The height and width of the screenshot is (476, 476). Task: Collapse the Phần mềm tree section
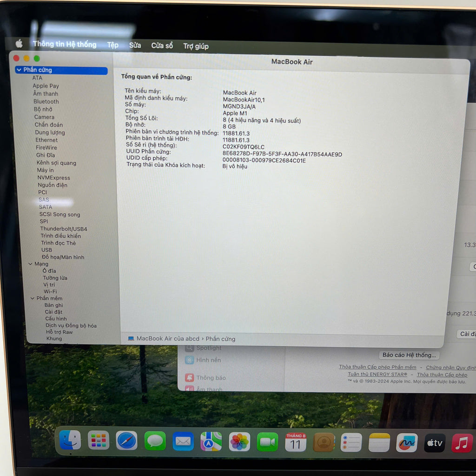32,298
